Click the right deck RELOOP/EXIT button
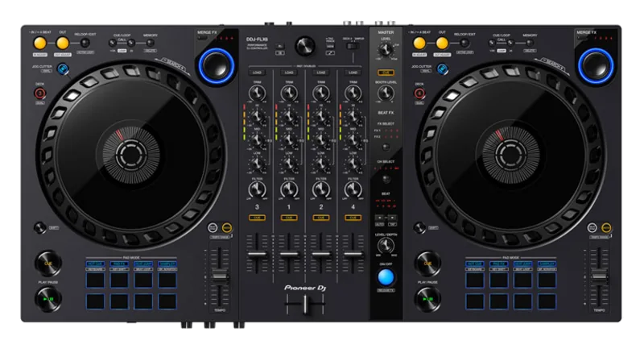 [x=464, y=44]
